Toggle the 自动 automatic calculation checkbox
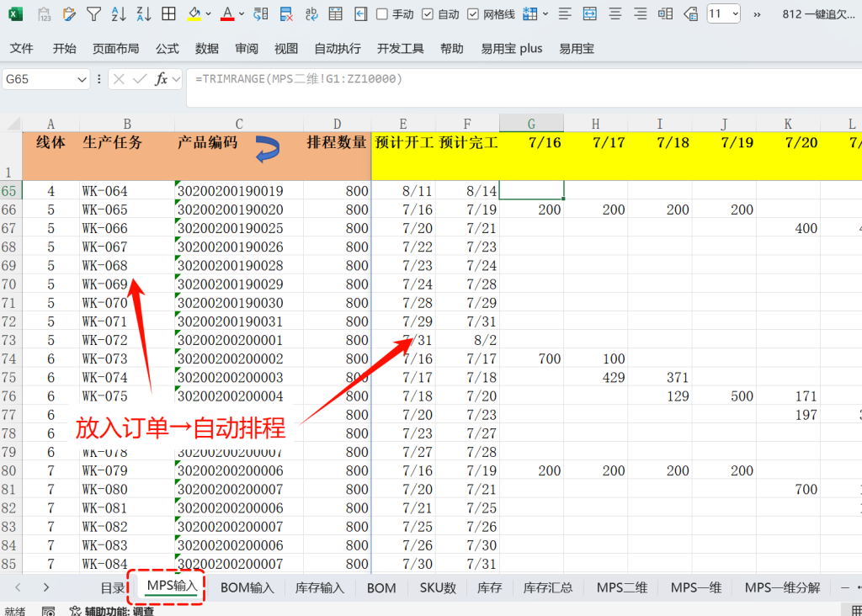This screenshot has height=616, width=862. pos(427,14)
